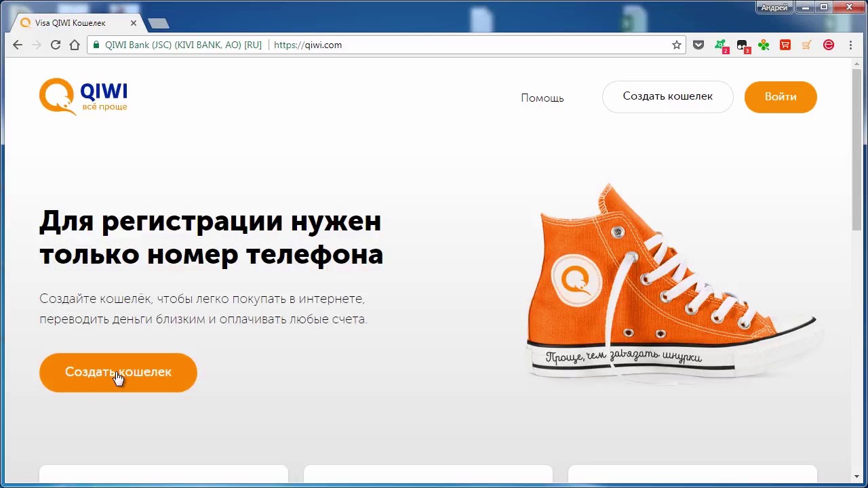Viewport: 868px width, 488px height.
Task: Close the Visa QIWI Кошелек tab
Action: pos(134,23)
